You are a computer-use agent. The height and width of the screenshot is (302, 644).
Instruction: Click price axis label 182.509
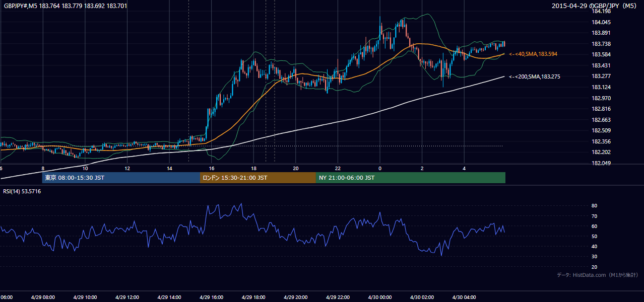click(601, 130)
